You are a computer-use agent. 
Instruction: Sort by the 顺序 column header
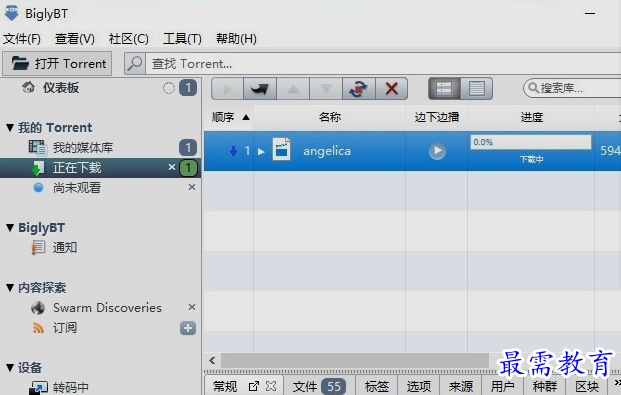229,117
